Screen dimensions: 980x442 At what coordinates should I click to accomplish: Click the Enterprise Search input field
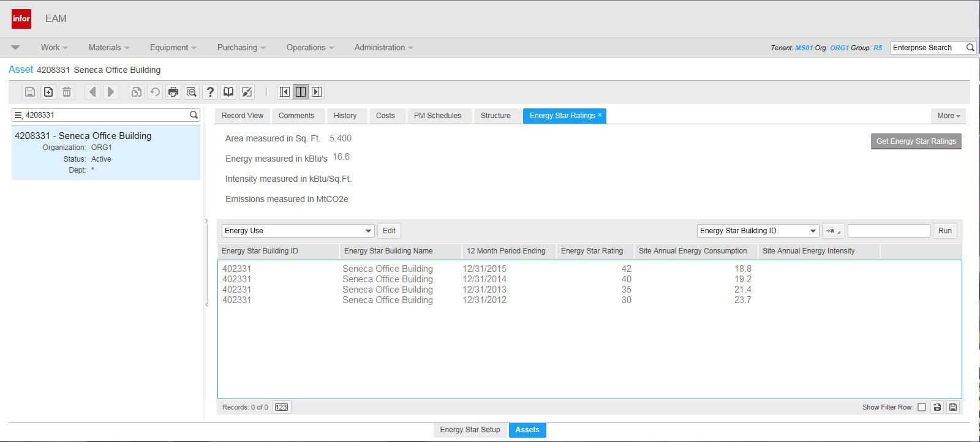click(x=926, y=47)
